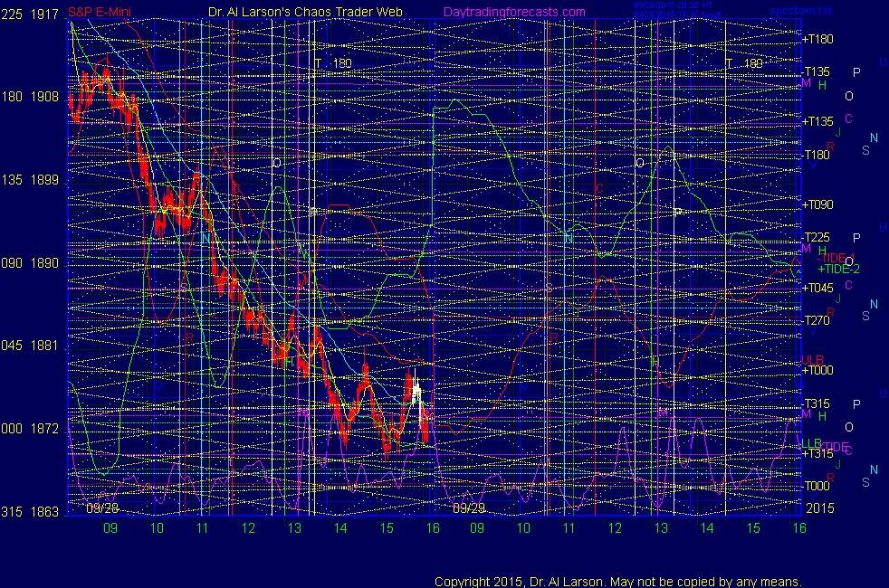
Task: Click the 1899 price axis label
Action: (44, 180)
